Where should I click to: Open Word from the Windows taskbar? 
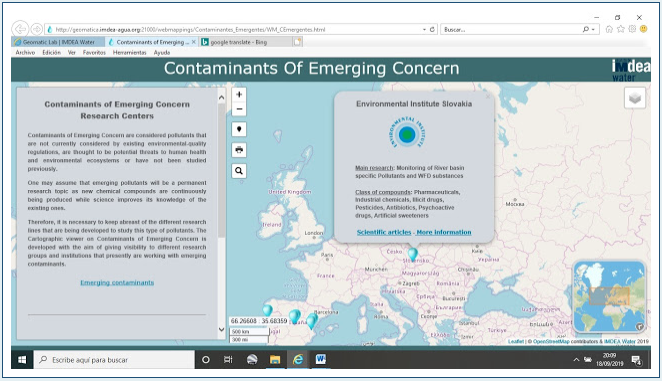coord(320,359)
